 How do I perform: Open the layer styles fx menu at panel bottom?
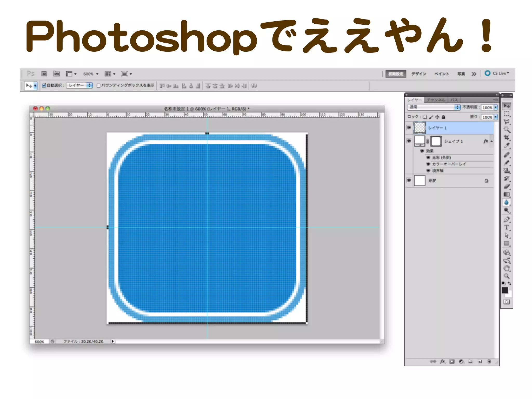443,361
